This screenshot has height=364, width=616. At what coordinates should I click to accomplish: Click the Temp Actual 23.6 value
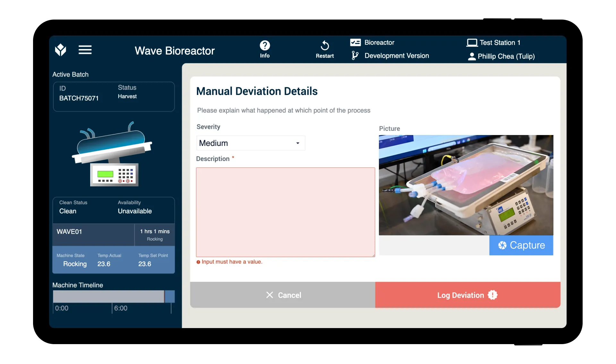(104, 264)
